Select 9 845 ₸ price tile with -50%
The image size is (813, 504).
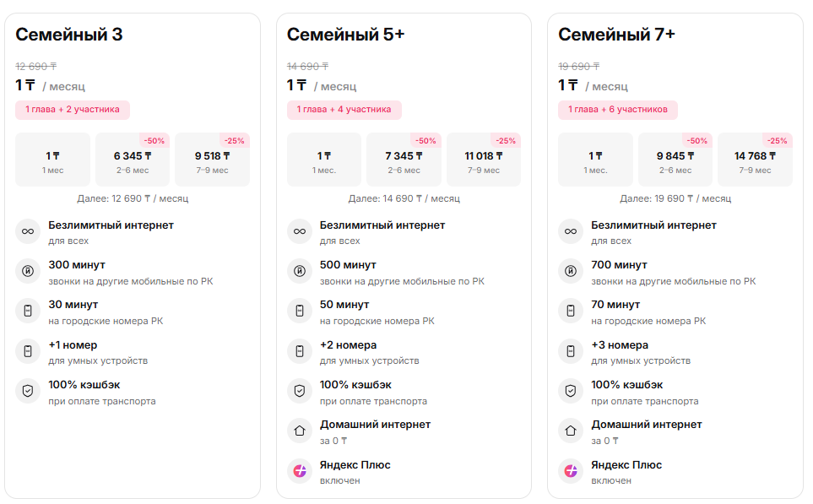[x=675, y=160]
